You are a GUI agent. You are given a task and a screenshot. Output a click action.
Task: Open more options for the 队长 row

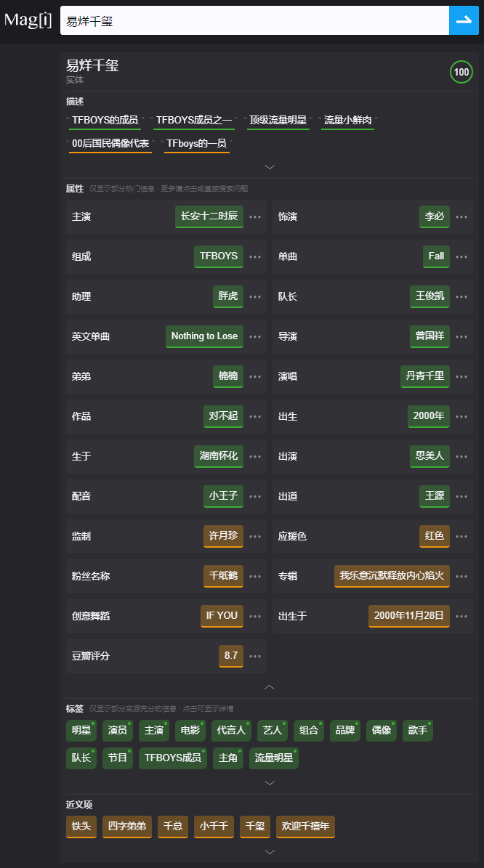coord(462,296)
